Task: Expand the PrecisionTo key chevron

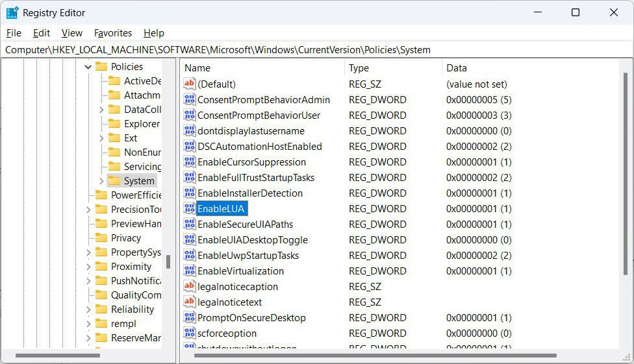Action: tap(88, 210)
